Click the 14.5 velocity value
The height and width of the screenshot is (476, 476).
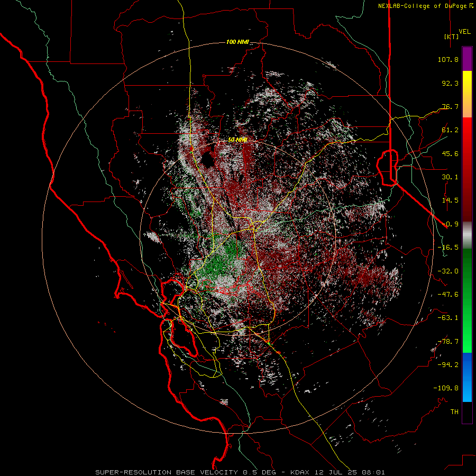(x=450, y=200)
